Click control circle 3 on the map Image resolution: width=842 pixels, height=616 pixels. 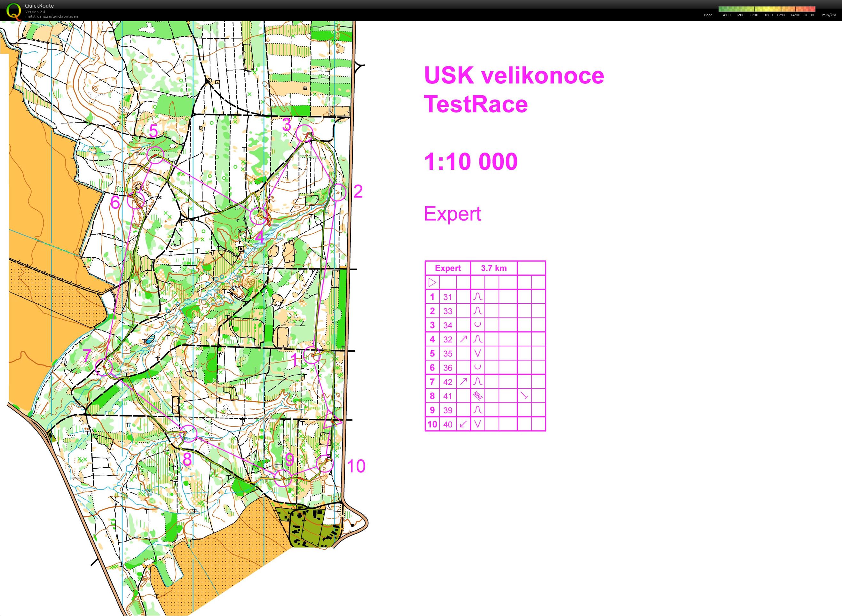click(305, 134)
